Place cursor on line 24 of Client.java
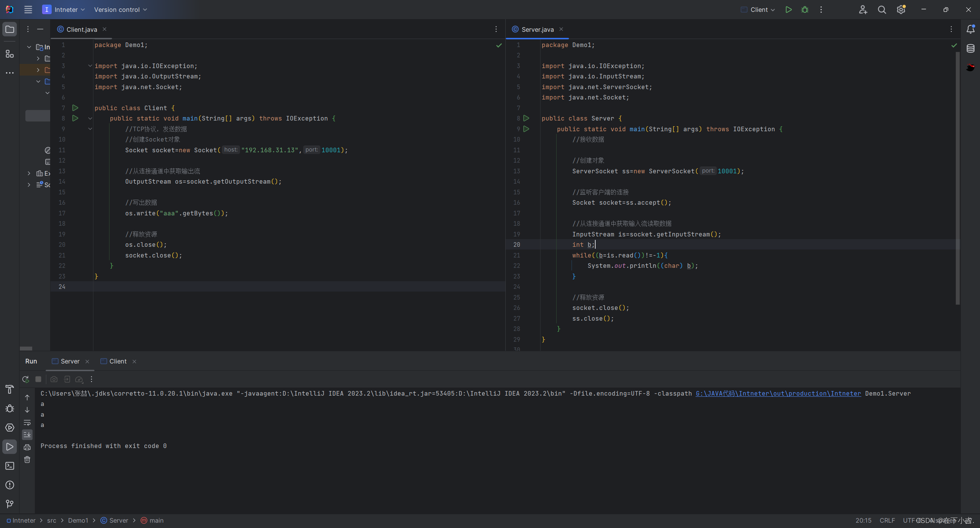The width and height of the screenshot is (980, 528). 299,287
